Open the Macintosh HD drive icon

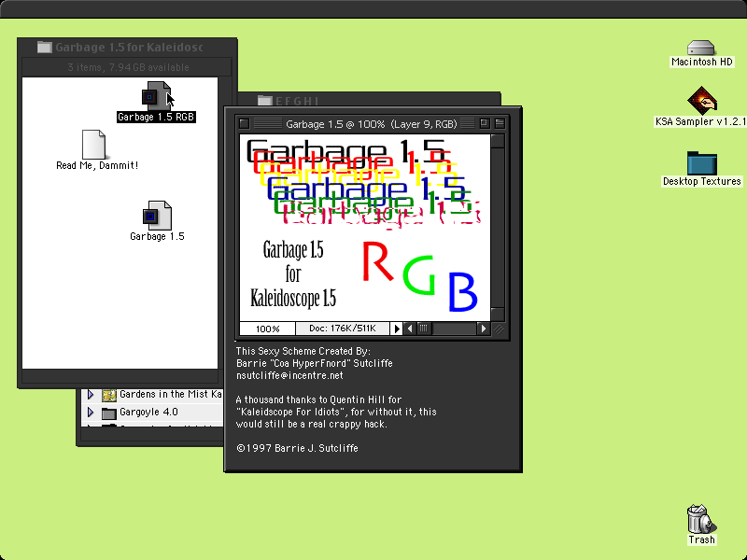pyautogui.click(x=701, y=48)
